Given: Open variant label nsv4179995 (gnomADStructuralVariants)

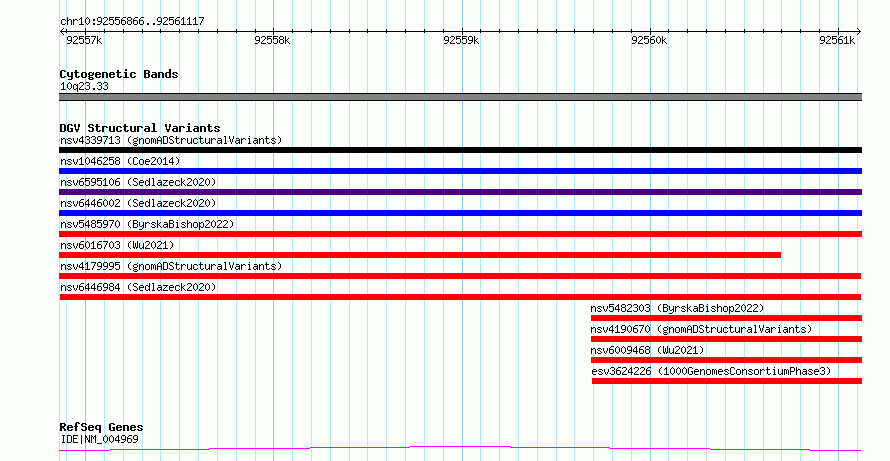Looking at the screenshot, I should [171, 266].
